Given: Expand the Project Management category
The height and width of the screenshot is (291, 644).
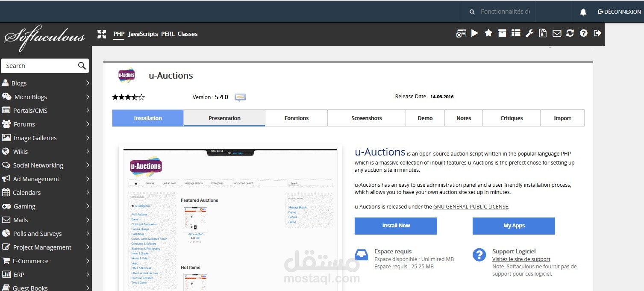Looking at the screenshot, I should 46,247.
